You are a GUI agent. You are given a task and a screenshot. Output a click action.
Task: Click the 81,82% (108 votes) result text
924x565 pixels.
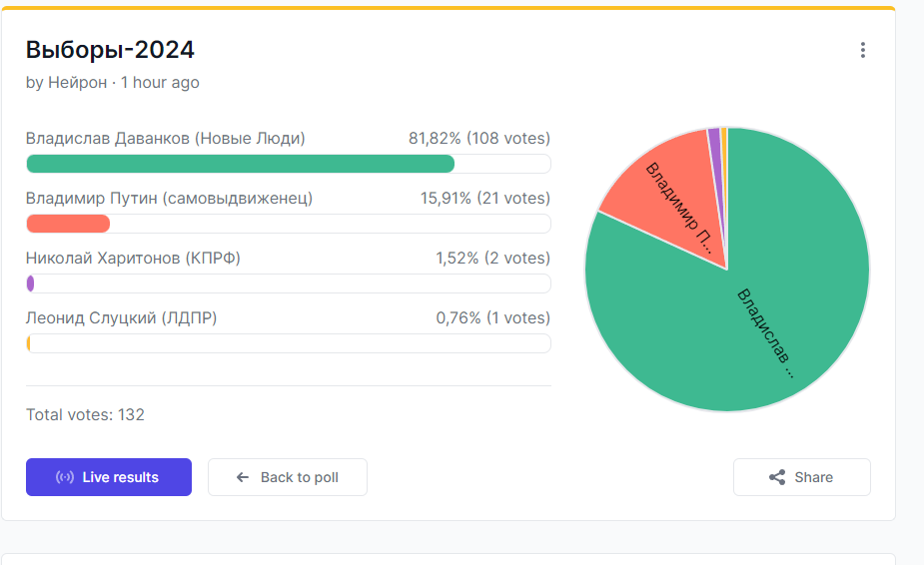coord(479,139)
